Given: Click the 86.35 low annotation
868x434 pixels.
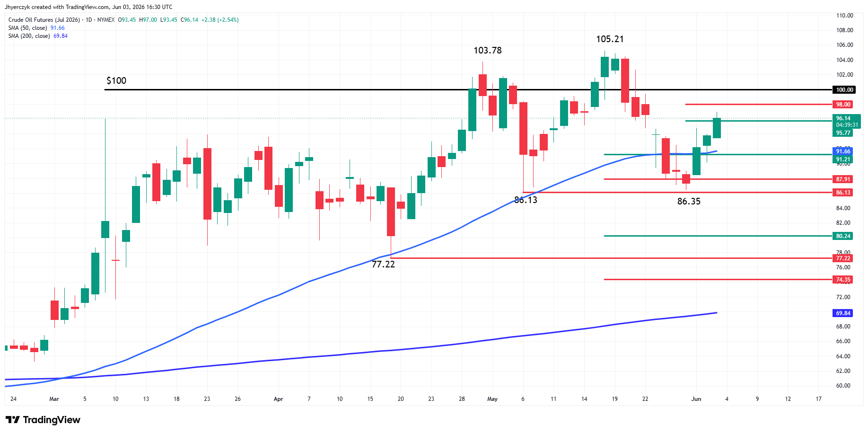Looking at the screenshot, I should (x=689, y=201).
